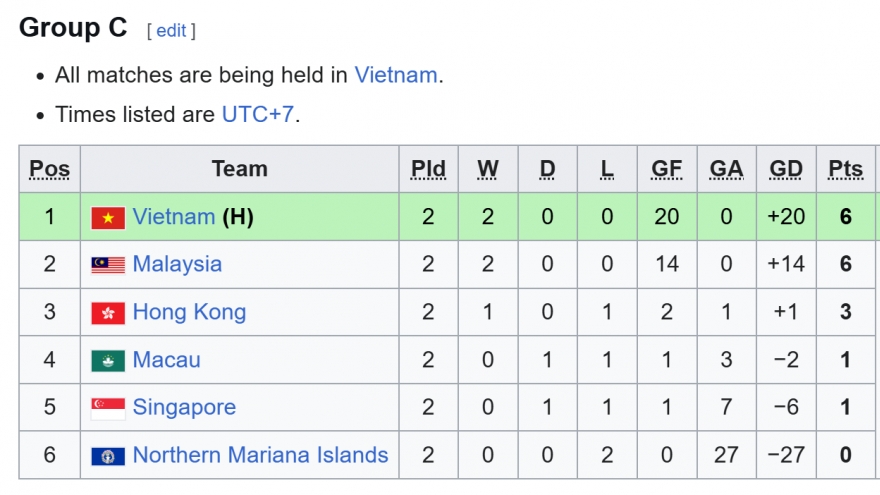The width and height of the screenshot is (880, 495).
Task: Click the GF column header
Action: tap(667, 169)
